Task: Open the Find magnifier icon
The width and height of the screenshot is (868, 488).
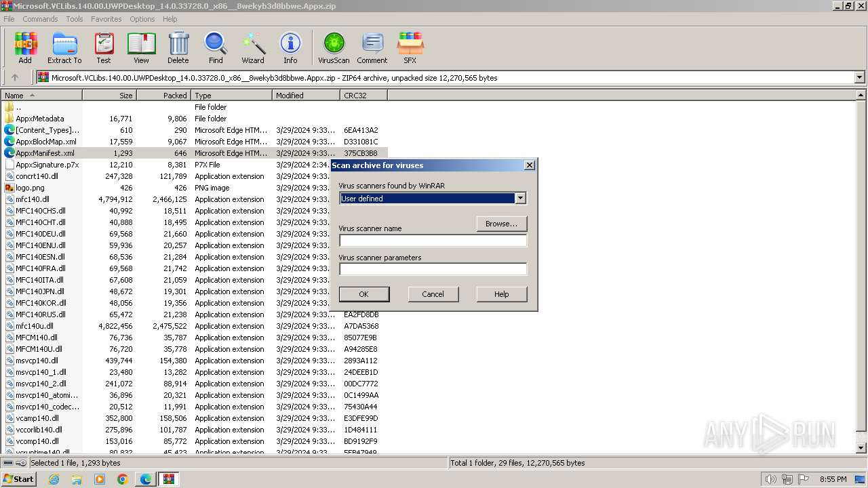Action: coord(216,47)
